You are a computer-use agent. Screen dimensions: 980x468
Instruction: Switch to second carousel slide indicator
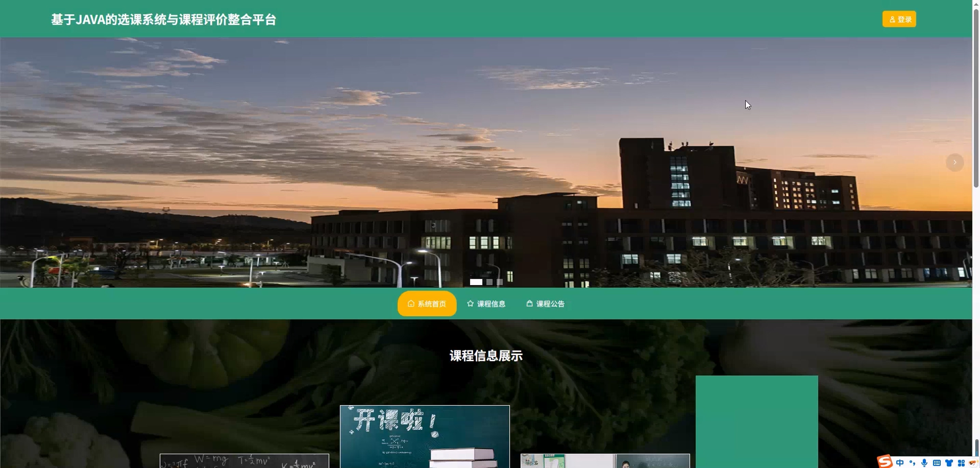point(489,282)
